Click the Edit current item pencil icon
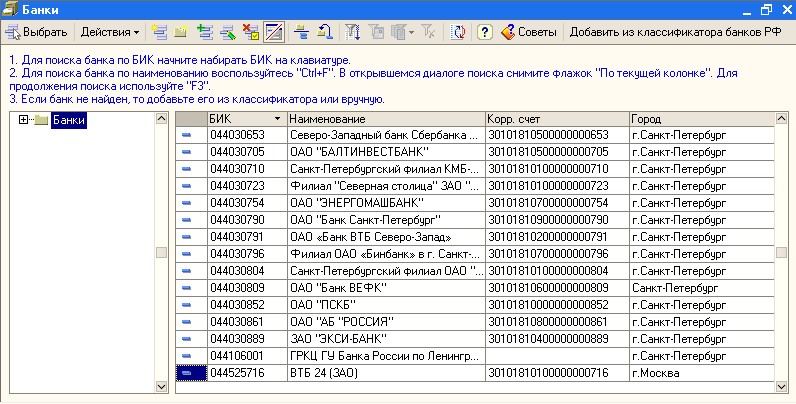Image resolution: width=796 pixels, height=404 pixels. (227, 32)
